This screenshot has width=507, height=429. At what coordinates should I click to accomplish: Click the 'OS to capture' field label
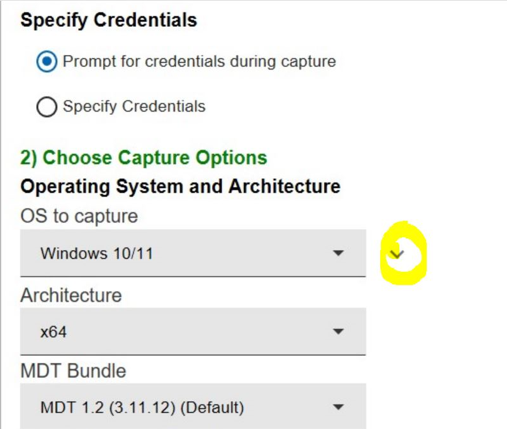tap(79, 216)
